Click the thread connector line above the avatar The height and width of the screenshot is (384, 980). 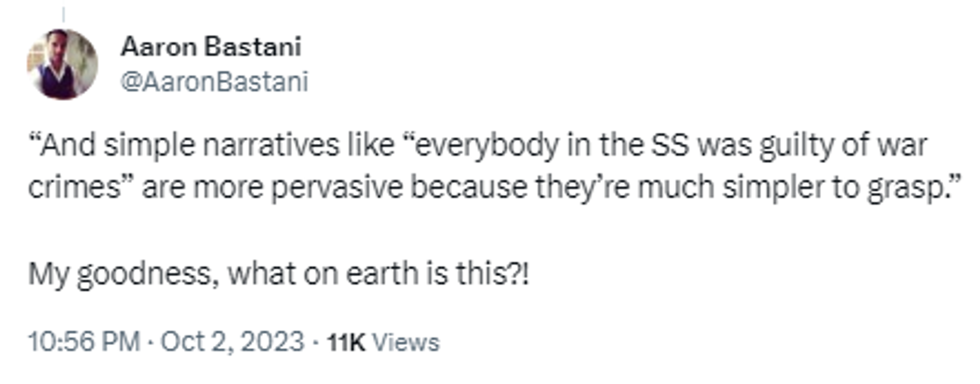(63, 14)
